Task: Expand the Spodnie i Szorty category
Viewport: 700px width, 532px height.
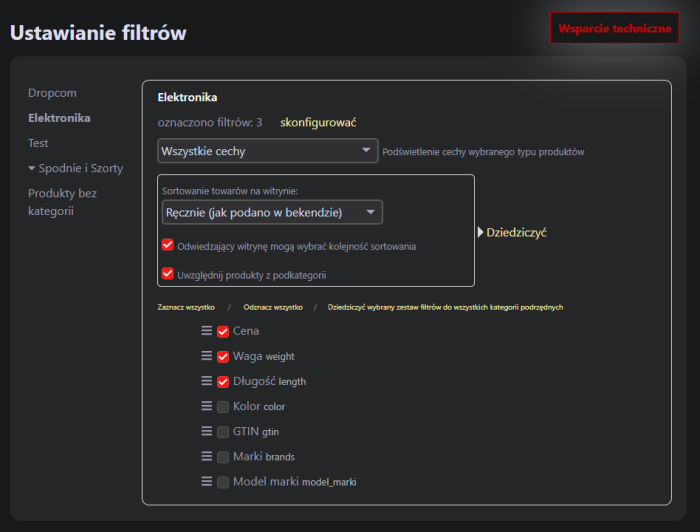Action: tap(32, 168)
